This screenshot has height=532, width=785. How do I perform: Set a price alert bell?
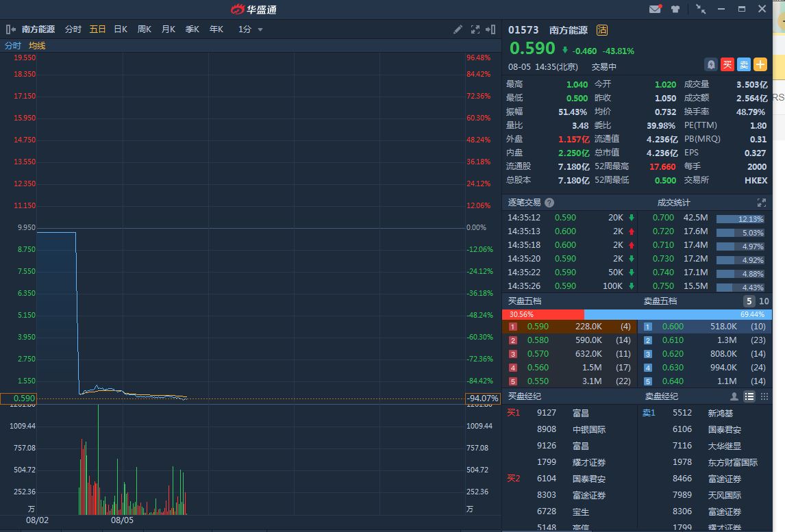tap(711, 64)
